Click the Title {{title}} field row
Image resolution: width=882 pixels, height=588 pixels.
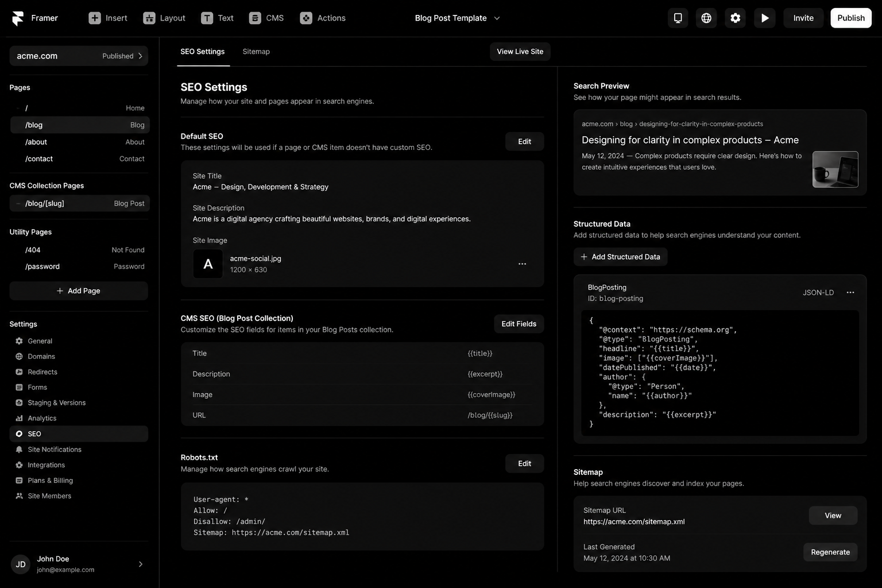tap(362, 353)
